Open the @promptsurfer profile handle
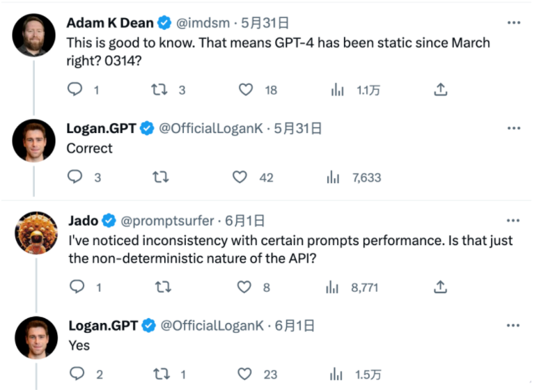539x392 pixels. (168, 221)
